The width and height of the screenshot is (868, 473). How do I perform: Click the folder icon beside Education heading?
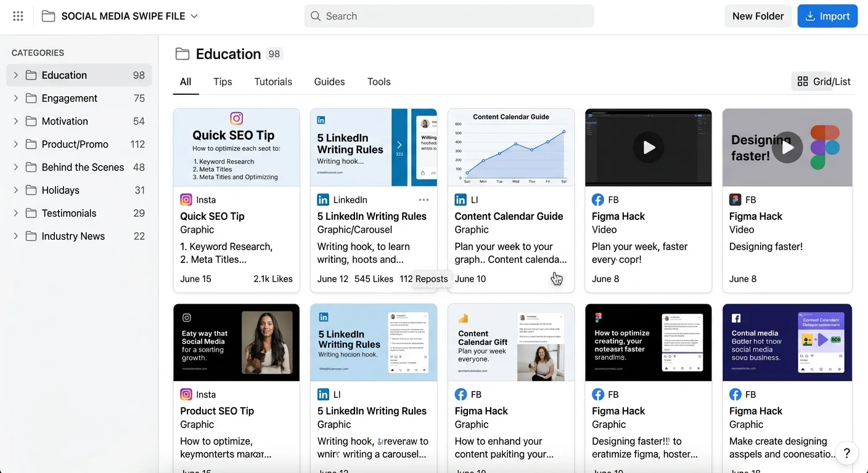click(182, 54)
